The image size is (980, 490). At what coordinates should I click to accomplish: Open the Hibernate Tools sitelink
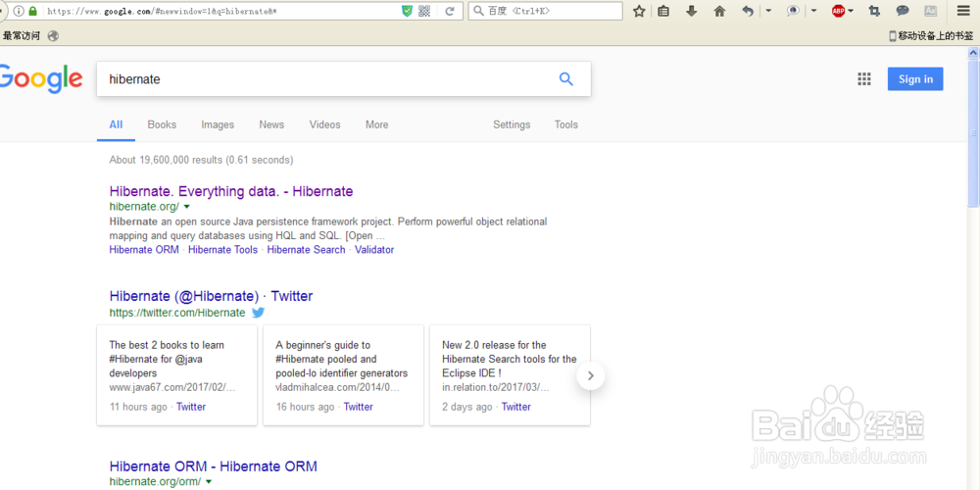coord(223,250)
